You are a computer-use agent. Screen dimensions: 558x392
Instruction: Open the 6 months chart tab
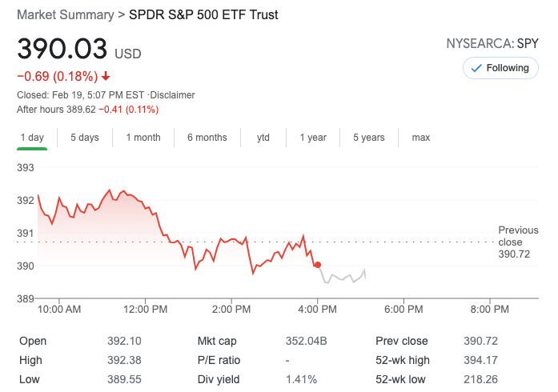coord(207,138)
